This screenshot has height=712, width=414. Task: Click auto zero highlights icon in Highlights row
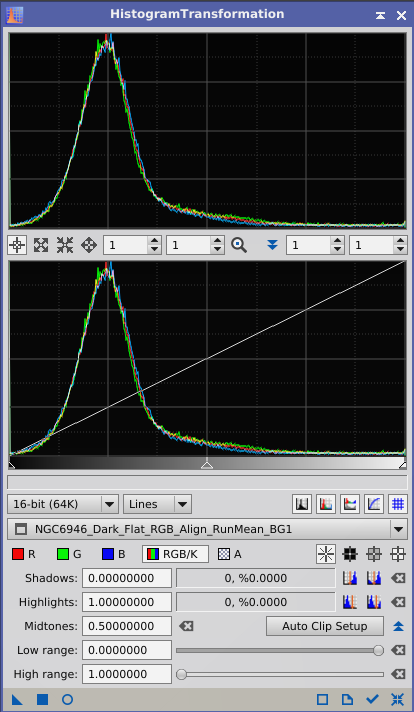pos(374,602)
